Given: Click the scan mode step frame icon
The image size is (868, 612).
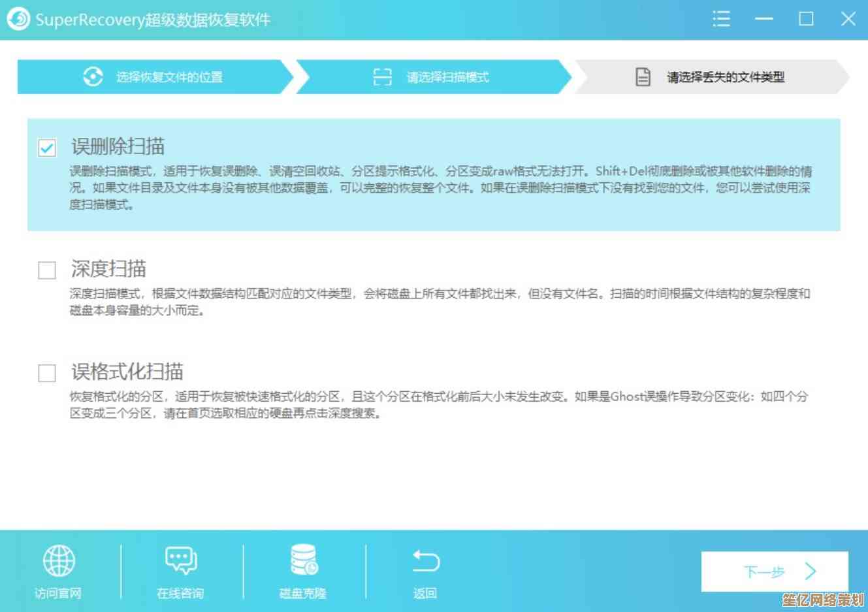Looking at the screenshot, I should (382, 77).
